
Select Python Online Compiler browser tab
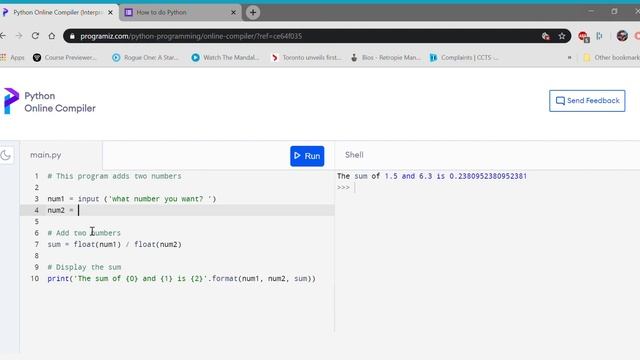click(57, 13)
